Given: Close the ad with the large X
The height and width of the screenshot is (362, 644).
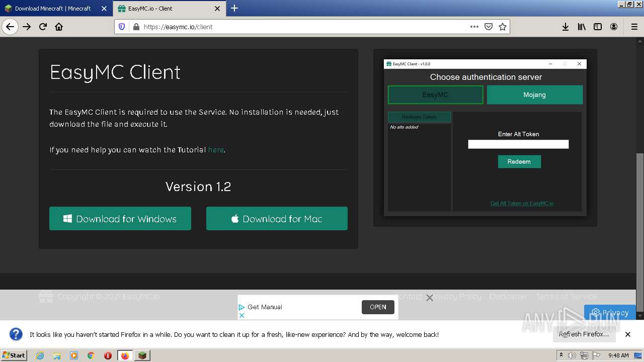Looking at the screenshot, I should [430, 298].
